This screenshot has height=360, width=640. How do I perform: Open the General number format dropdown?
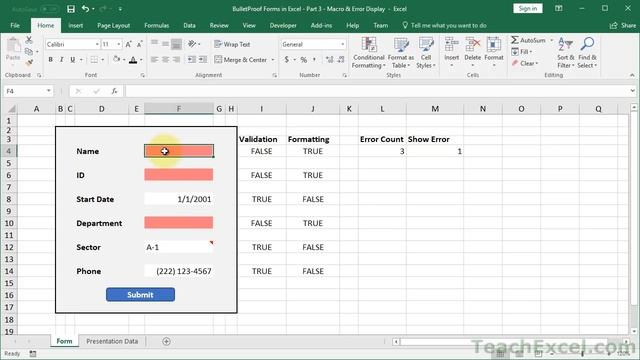tap(342, 44)
